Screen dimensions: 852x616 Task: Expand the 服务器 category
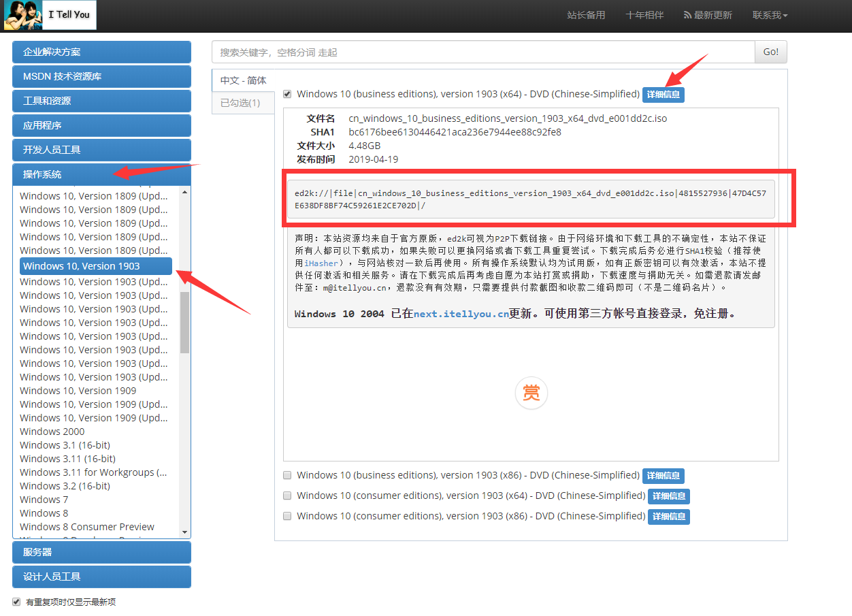pyautogui.click(x=101, y=552)
